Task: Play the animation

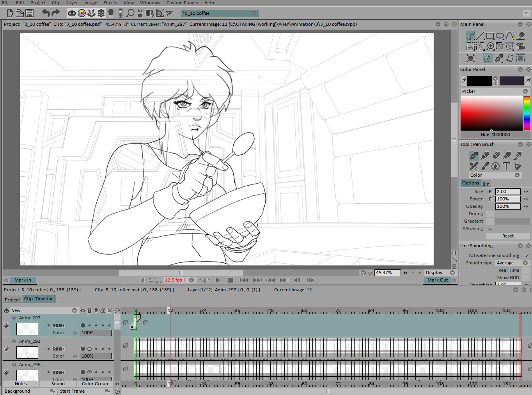Action: point(218,280)
